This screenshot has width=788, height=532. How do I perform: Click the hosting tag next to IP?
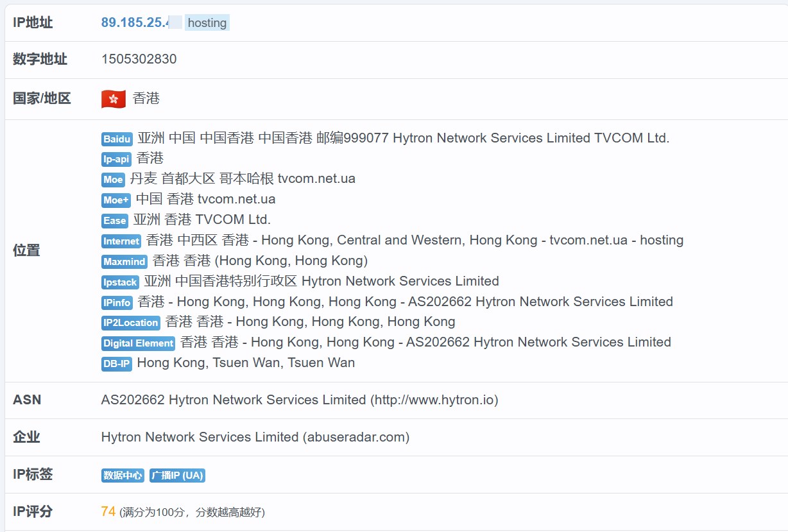[x=207, y=23]
